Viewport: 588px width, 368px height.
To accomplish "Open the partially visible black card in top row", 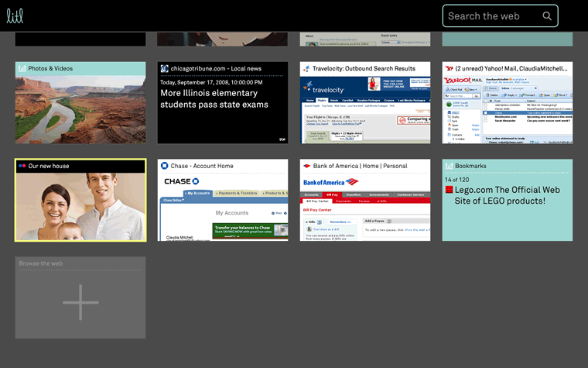I will coord(80,39).
